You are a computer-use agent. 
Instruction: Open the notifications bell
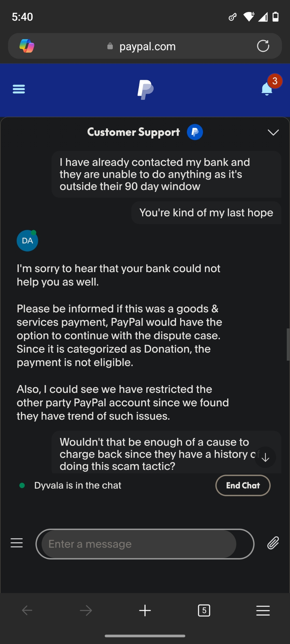[267, 89]
